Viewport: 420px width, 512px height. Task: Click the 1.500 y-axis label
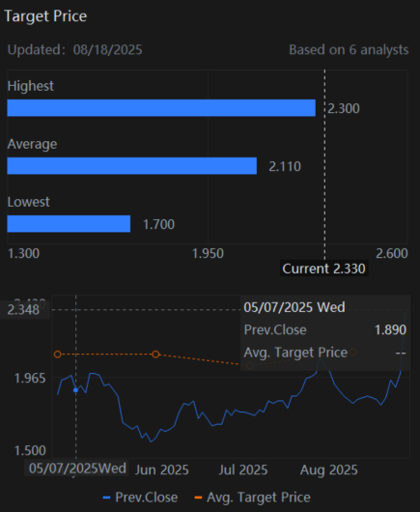pos(30,450)
